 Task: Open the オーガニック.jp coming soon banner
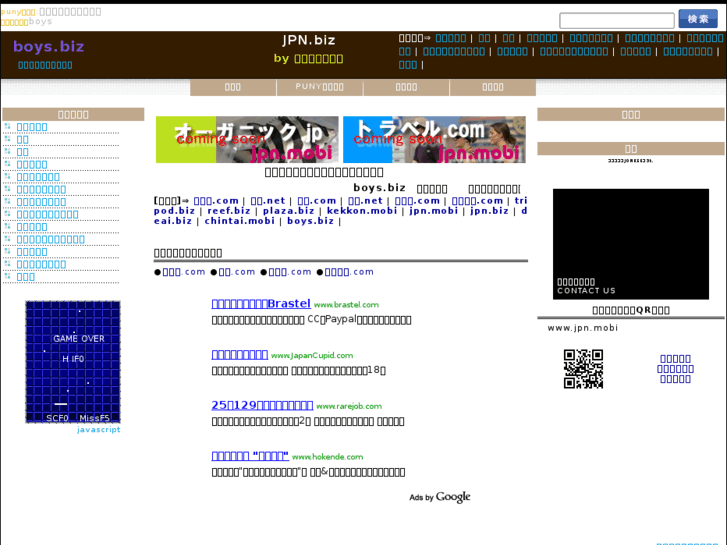point(247,140)
